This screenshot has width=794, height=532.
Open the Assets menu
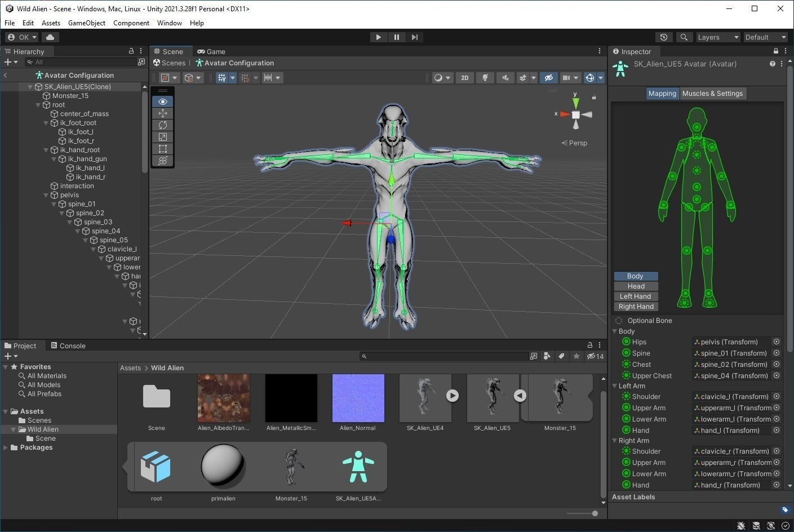[x=51, y=23]
